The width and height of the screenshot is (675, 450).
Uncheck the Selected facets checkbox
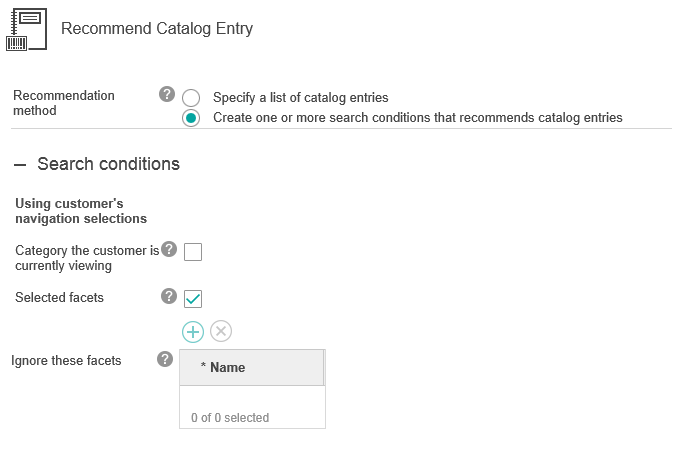pos(193,299)
